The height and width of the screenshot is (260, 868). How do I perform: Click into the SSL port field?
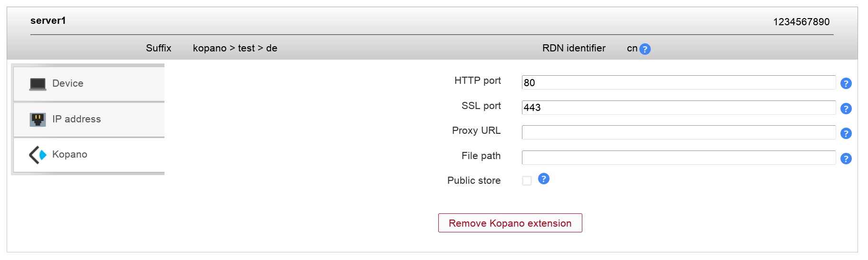point(678,108)
